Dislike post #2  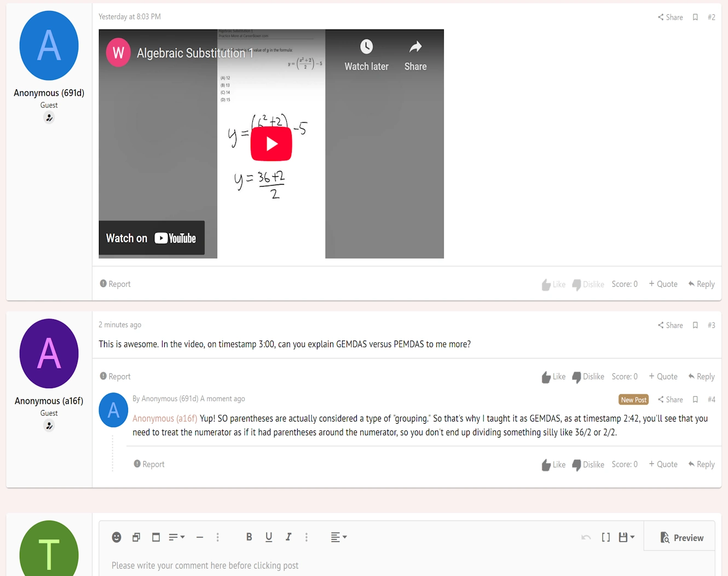588,284
